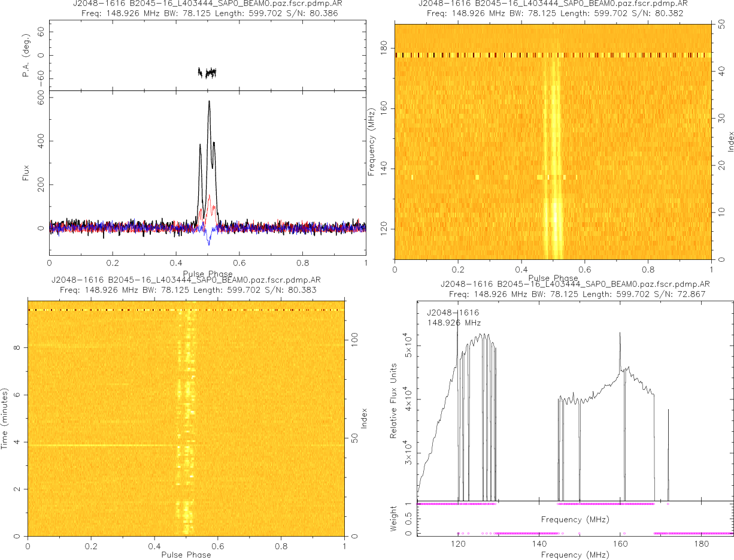
Task: Click the polarization angle data points cluster
Action: coord(207,72)
